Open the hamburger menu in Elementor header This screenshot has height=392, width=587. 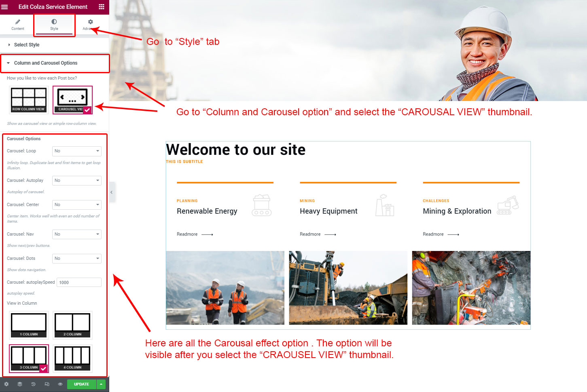coord(4,7)
